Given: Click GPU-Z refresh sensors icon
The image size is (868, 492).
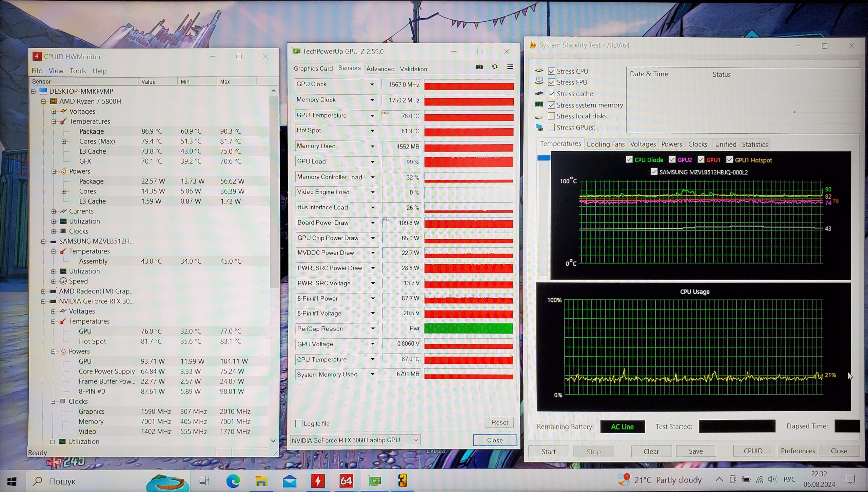Looking at the screenshot, I should pyautogui.click(x=495, y=67).
